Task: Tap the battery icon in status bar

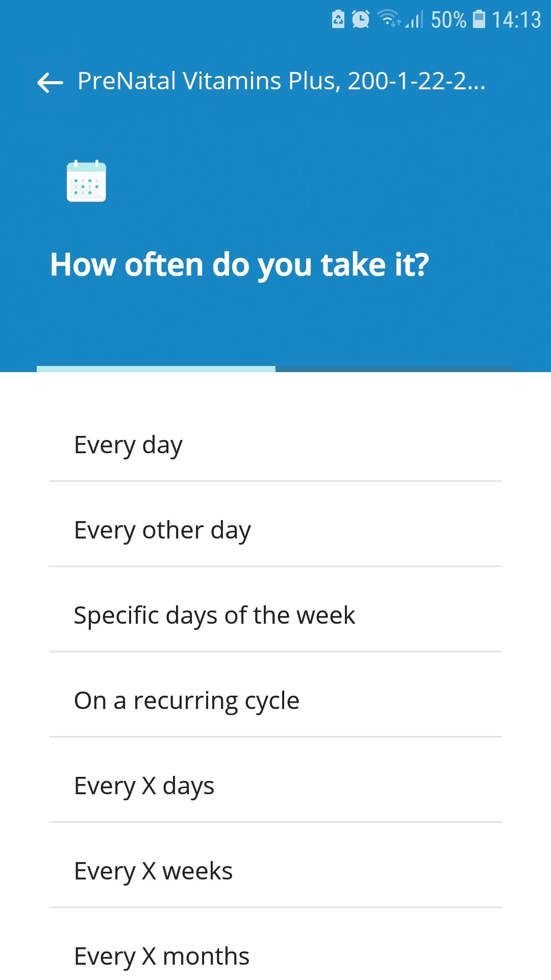Action: pyautogui.click(x=479, y=19)
